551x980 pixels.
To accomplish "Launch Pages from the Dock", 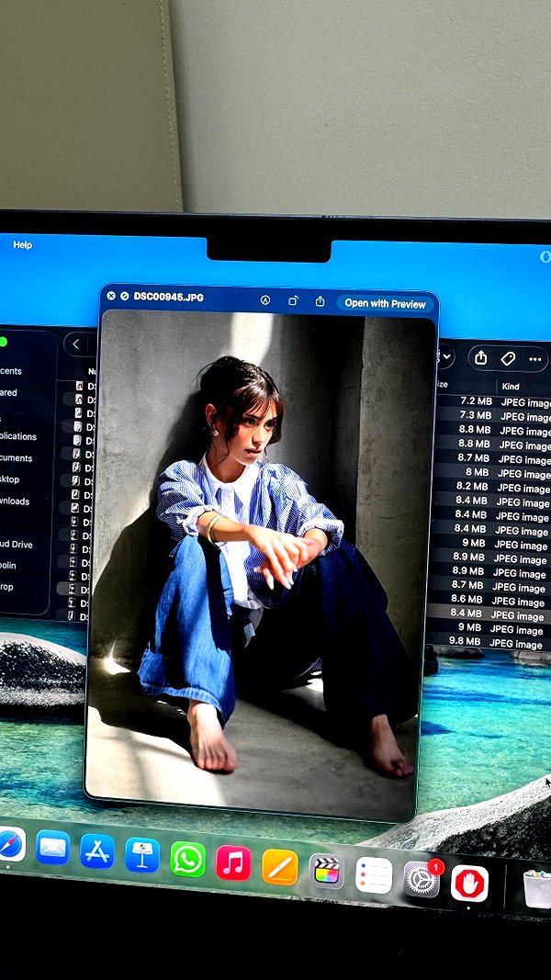I will [280, 868].
